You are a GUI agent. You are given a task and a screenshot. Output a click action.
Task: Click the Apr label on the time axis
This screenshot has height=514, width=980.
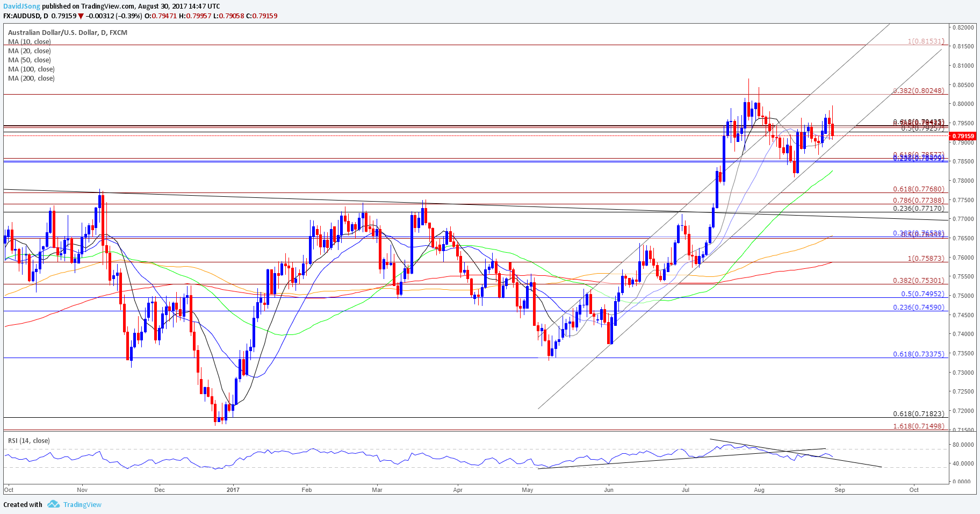(x=458, y=490)
